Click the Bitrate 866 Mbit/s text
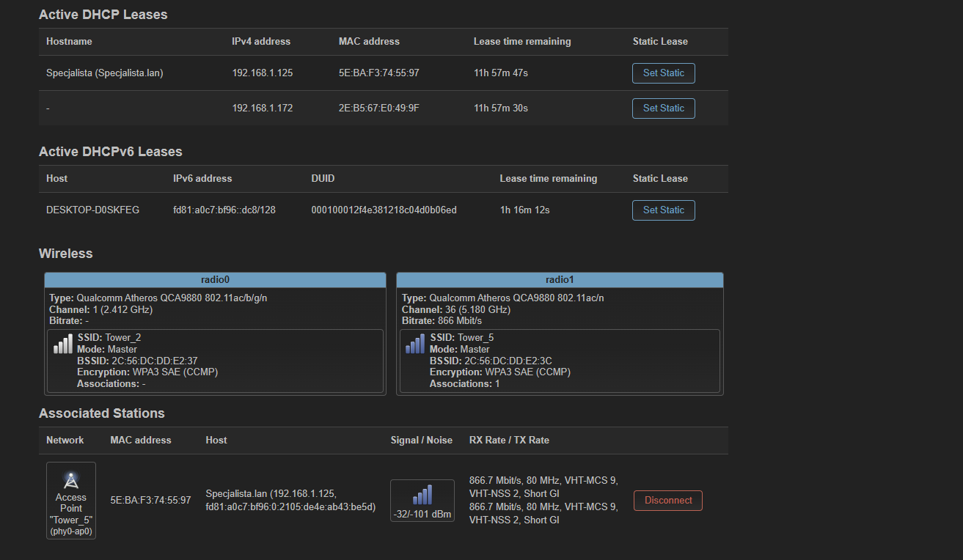The width and height of the screenshot is (963, 560). 442,321
